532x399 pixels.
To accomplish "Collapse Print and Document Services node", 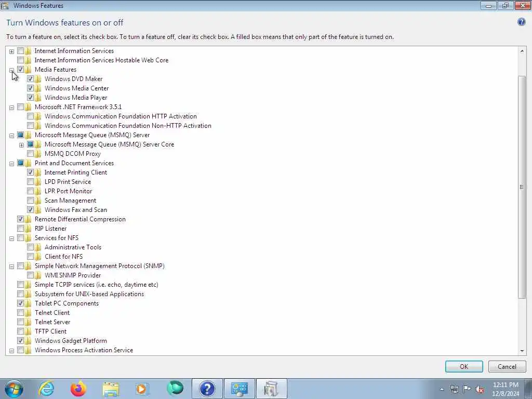I will point(11,164).
